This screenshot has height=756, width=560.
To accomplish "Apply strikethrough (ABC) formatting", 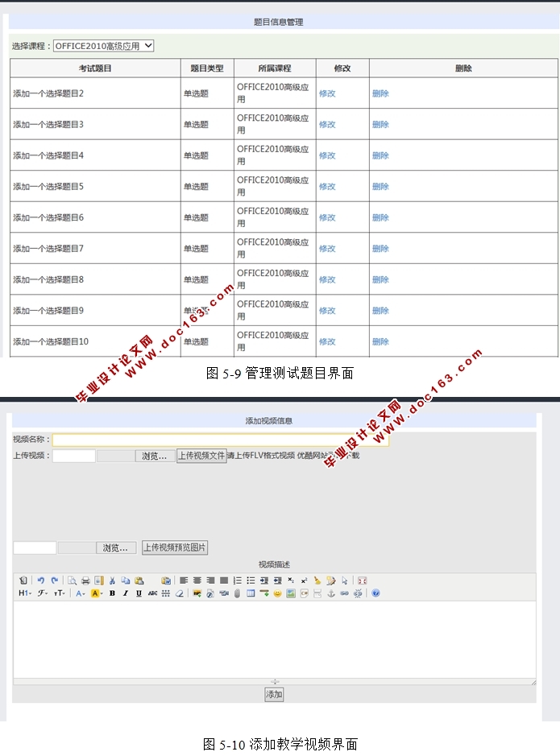I will [x=152, y=593].
